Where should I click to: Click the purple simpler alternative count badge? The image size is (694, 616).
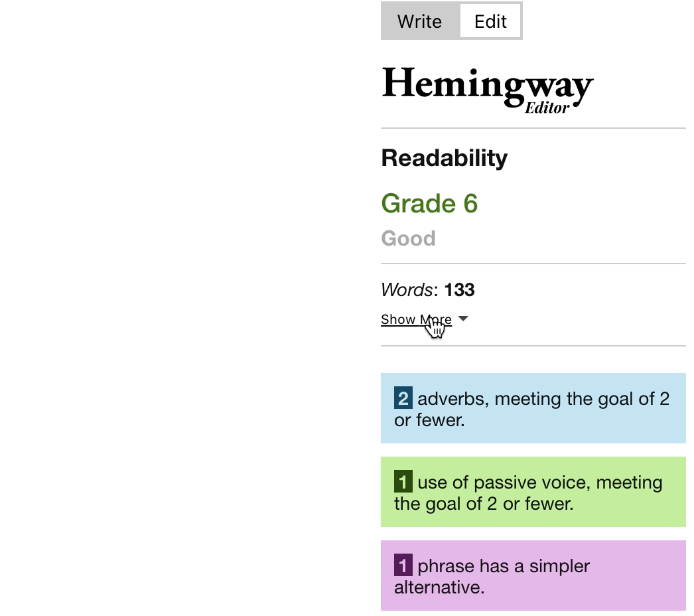coord(403,566)
